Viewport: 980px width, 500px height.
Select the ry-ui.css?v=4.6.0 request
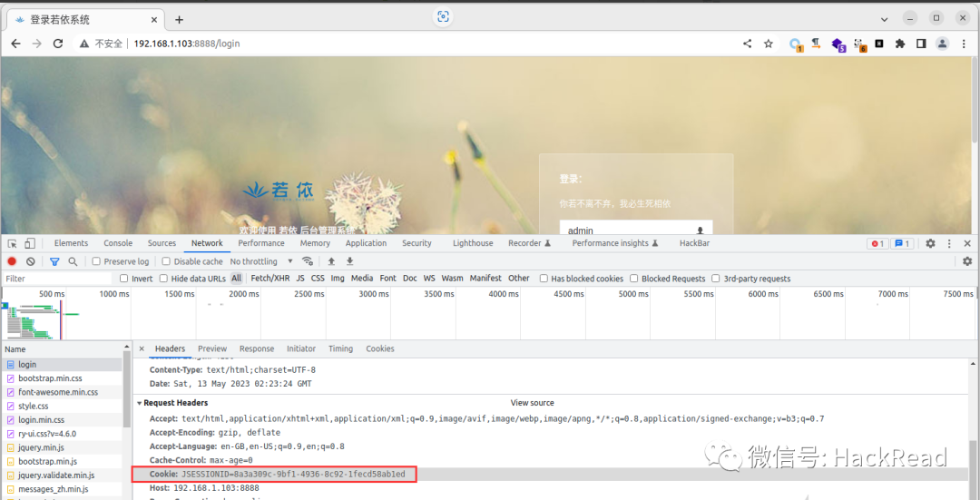[x=62, y=434]
